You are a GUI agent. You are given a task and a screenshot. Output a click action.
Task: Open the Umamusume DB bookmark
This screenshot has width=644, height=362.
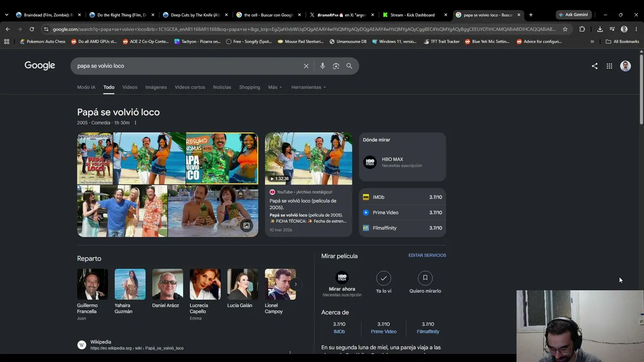[348, 42]
